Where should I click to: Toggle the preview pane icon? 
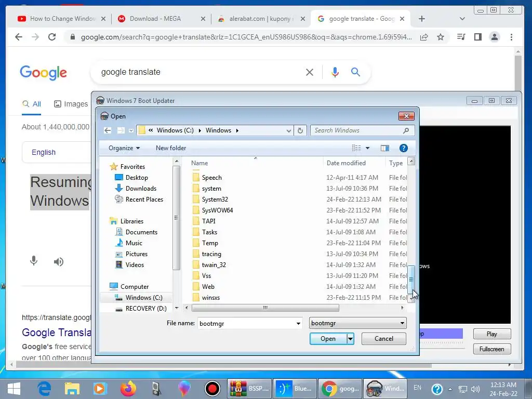384,148
